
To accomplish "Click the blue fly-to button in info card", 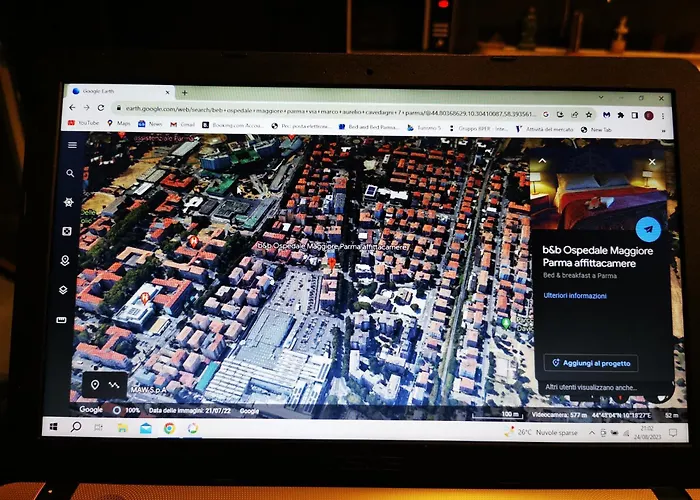I will point(647,228).
